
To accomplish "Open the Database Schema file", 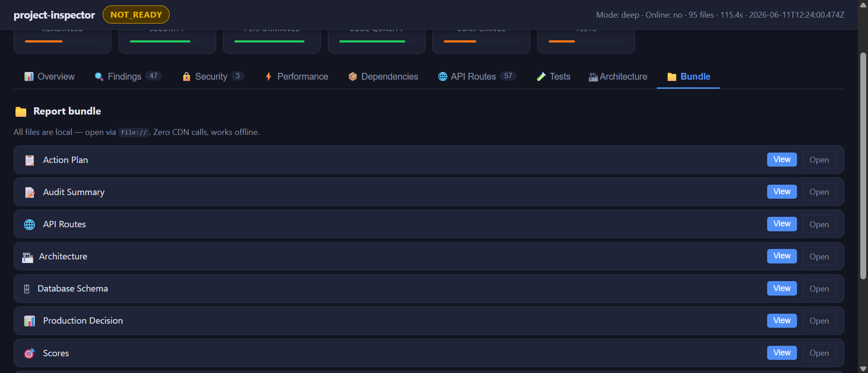I will pos(819,289).
